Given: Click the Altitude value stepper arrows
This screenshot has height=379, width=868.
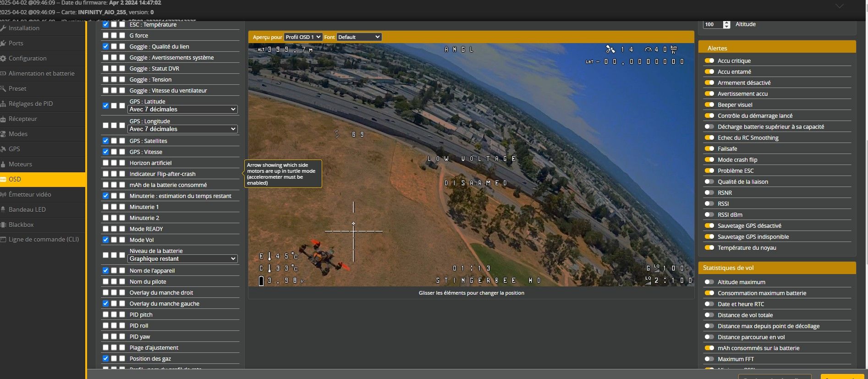Looking at the screenshot, I should pos(726,24).
